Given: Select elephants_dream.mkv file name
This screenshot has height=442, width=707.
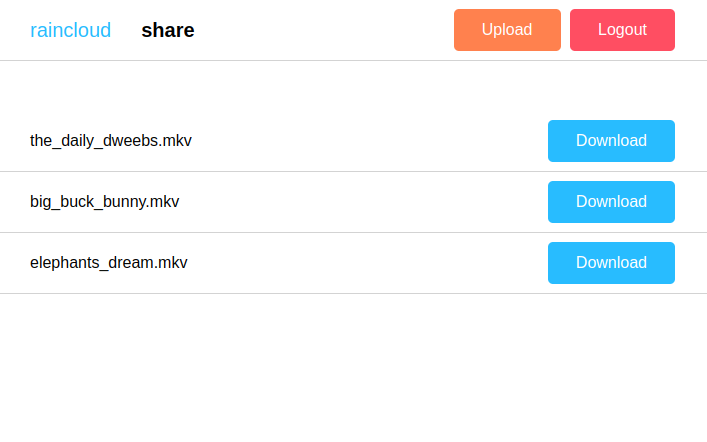Looking at the screenshot, I should 109,263.
